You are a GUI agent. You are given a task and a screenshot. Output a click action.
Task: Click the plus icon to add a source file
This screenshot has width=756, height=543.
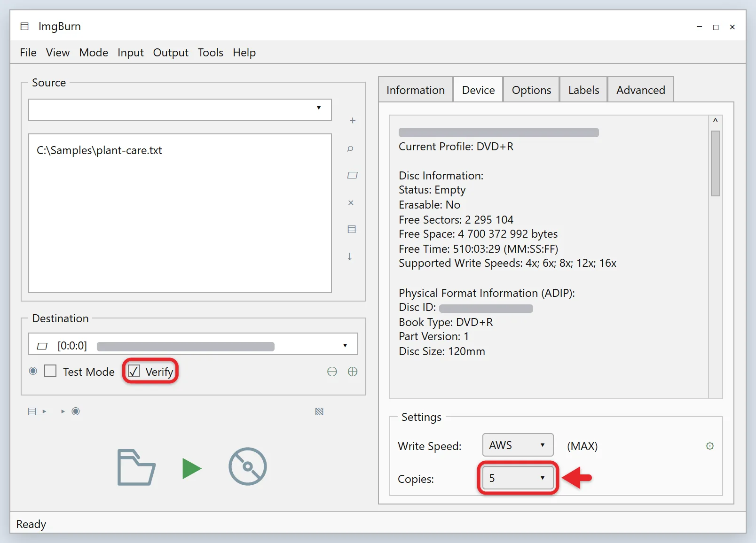point(352,121)
